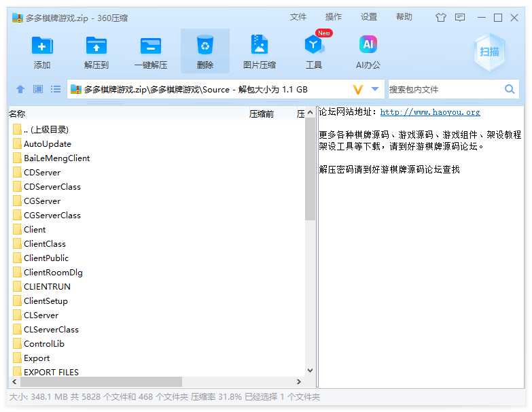The width and height of the screenshot is (532, 412).
Task: Select the CLServer folder
Action: pos(35,315)
